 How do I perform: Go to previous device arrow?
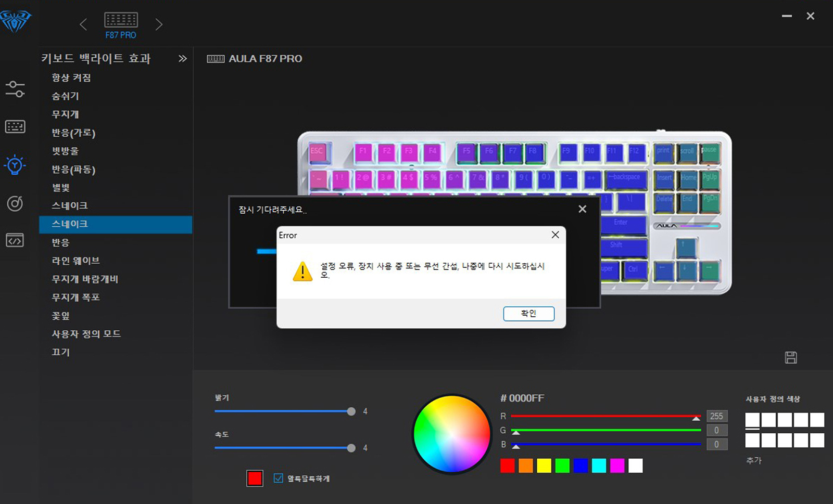tap(83, 24)
